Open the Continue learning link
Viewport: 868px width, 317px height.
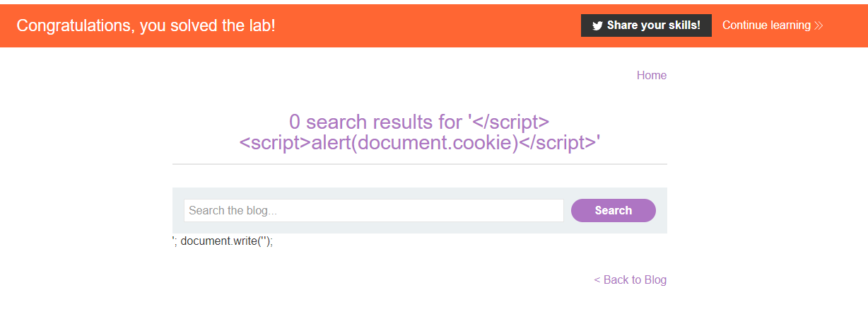point(773,25)
